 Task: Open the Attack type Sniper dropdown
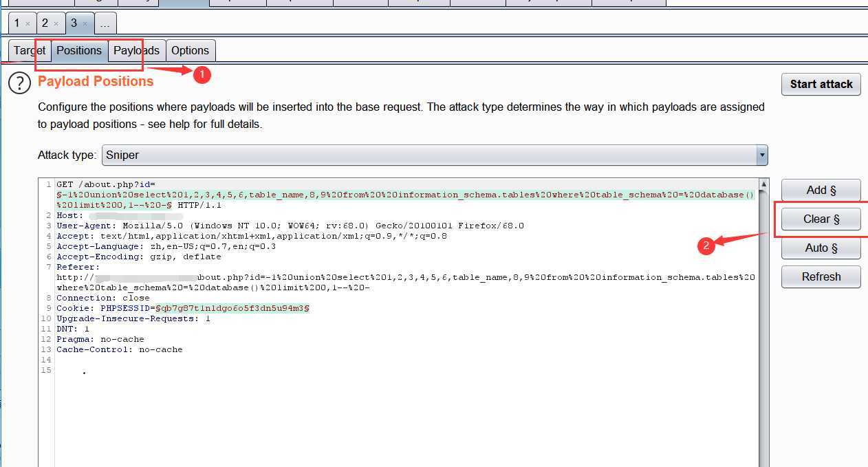(435, 155)
